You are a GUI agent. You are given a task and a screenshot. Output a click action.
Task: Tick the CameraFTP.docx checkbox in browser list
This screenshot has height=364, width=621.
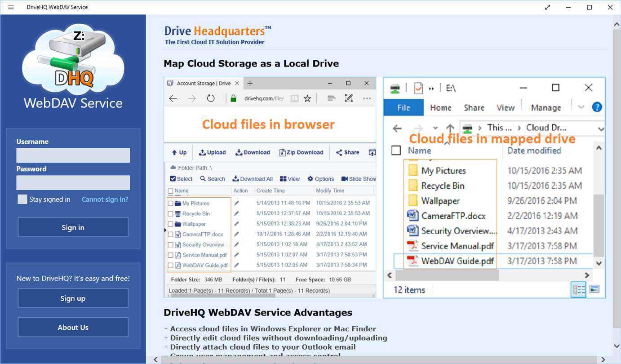click(170, 235)
